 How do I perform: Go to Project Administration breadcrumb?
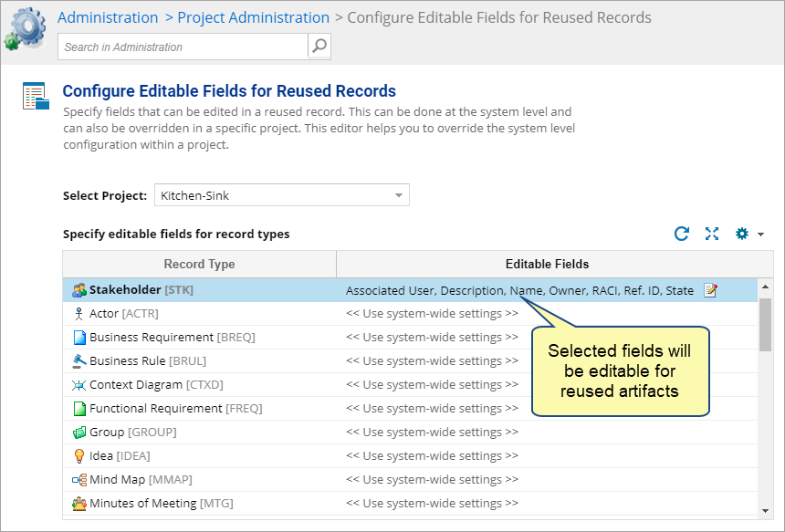coord(254,17)
